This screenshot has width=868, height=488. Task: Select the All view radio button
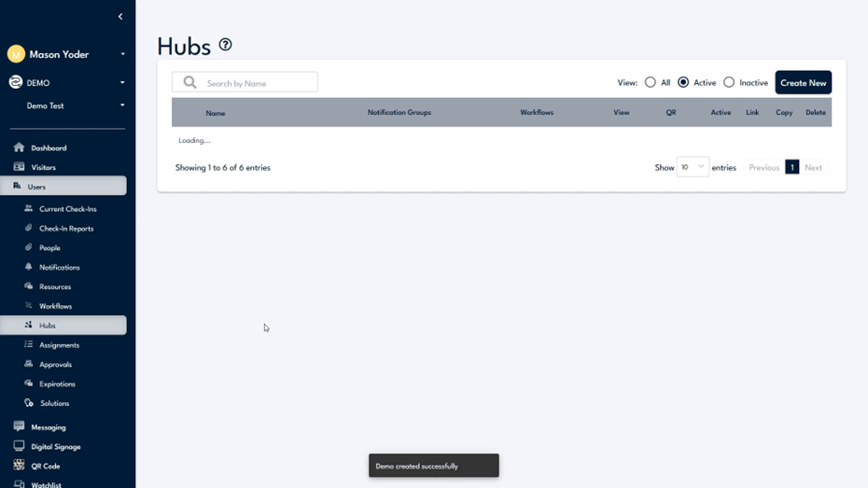[651, 82]
